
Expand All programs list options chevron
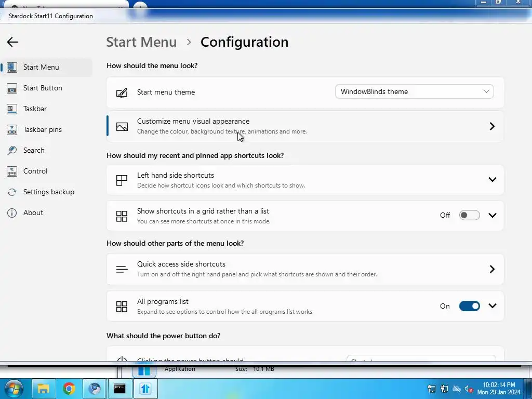coord(493,305)
